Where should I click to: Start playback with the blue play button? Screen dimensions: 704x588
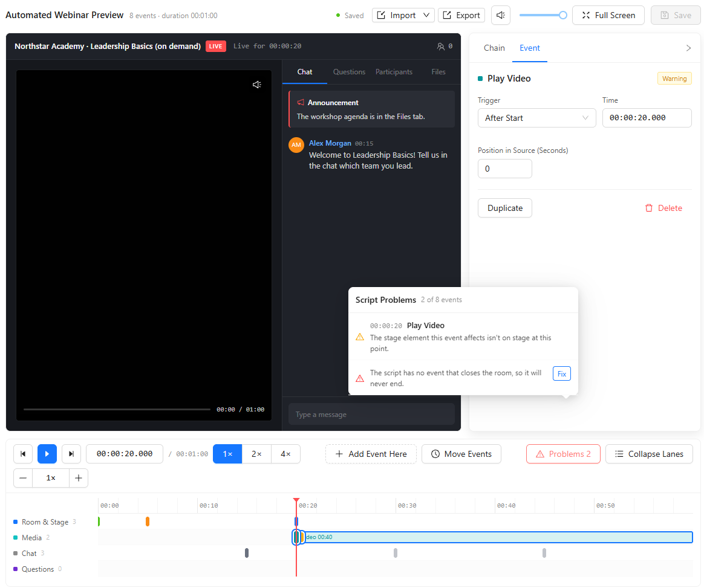[47, 454]
